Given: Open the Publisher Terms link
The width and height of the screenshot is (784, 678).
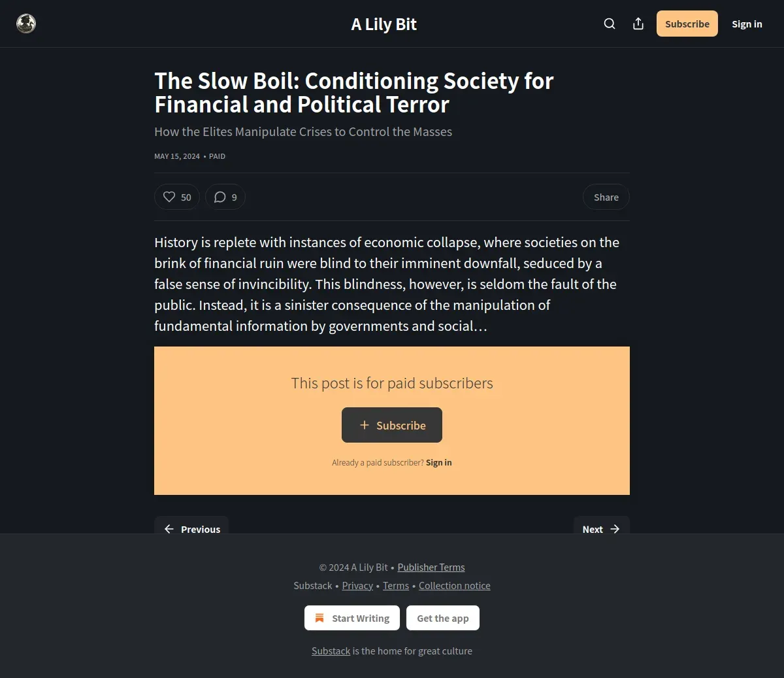Looking at the screenshot, I should click(431, 568).
